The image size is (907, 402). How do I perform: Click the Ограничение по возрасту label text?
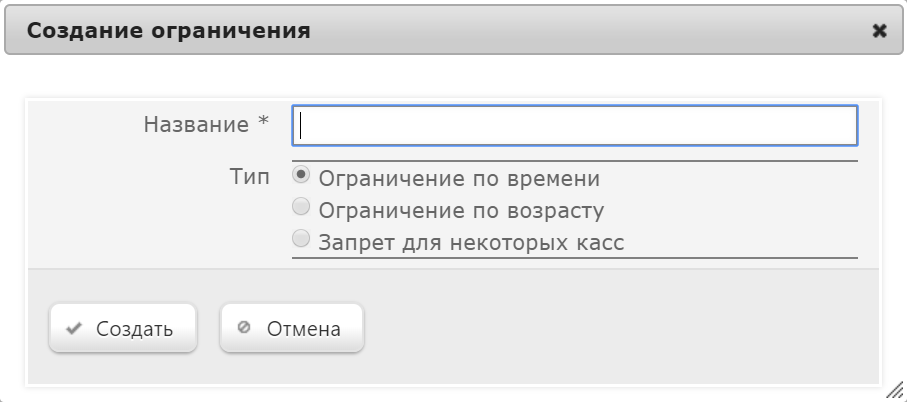click(462, 211)
